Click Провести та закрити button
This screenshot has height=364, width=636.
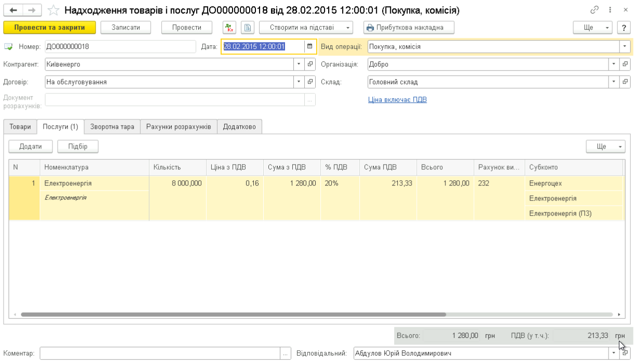point(50,28)
